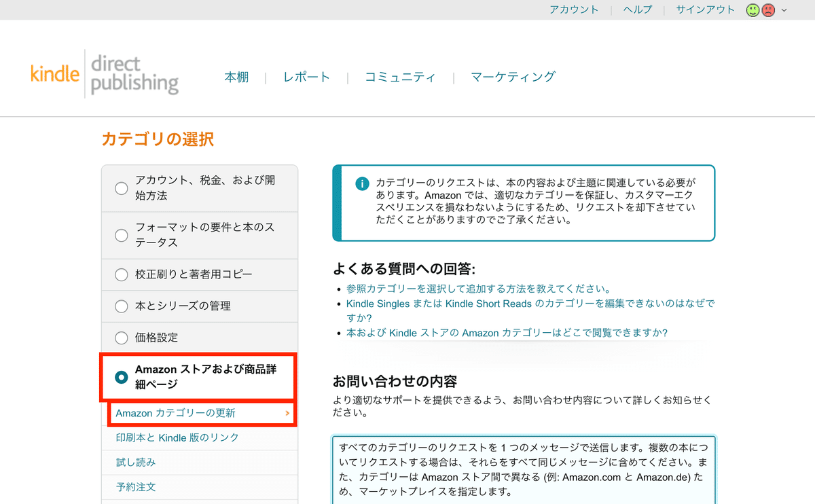Screen dimensions: 815x504
Task: Open FAQ 参照カテゴリーを選択して追加する方法 link
Action: (478, 289)
